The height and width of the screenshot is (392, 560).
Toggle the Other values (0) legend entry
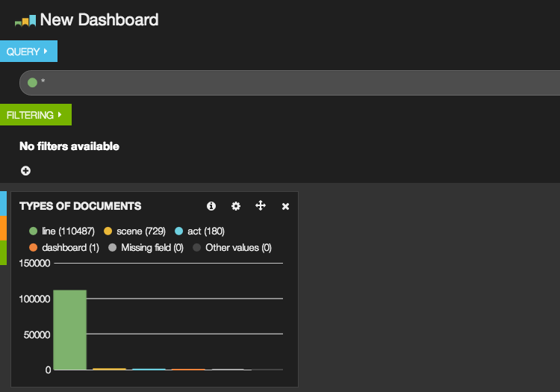[x=231, y=248]
